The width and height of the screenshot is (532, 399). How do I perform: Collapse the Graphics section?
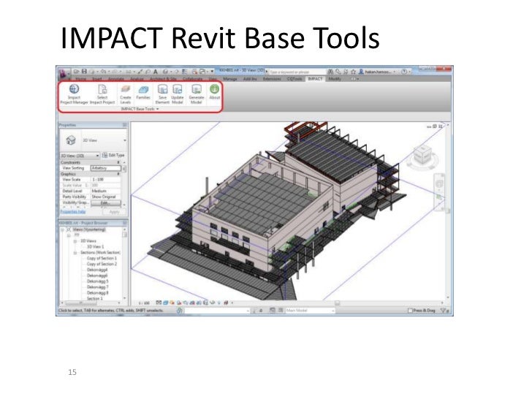[118, 174]
